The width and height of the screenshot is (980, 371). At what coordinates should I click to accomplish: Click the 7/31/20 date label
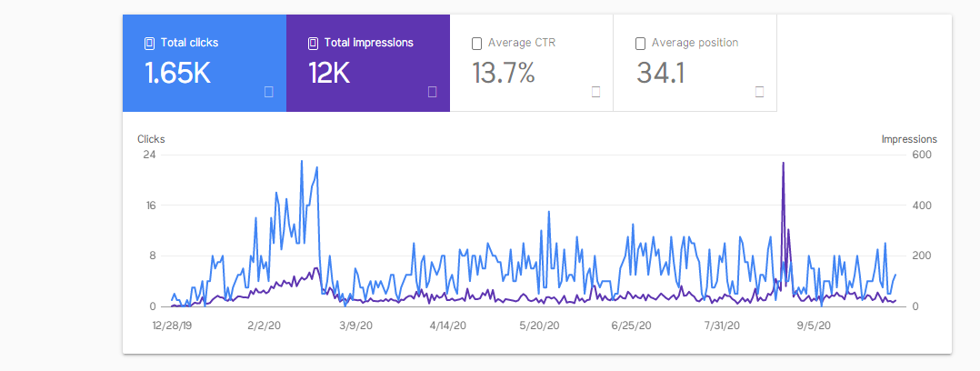723,326
